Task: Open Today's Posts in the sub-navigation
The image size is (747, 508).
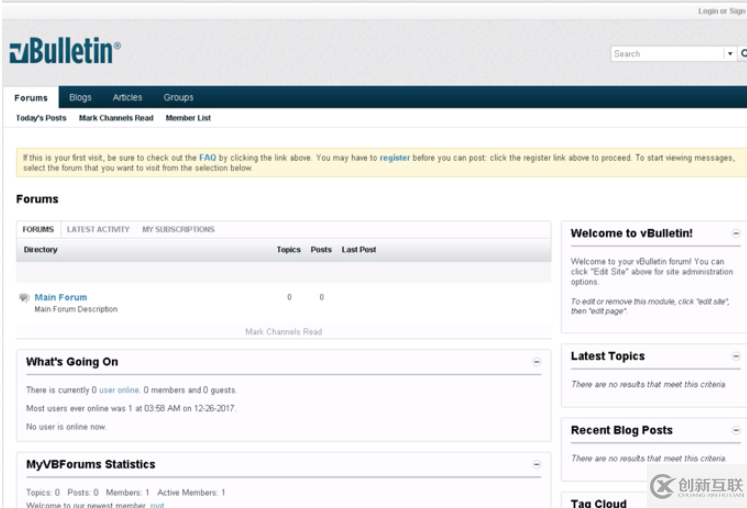Action: point(41,118)
